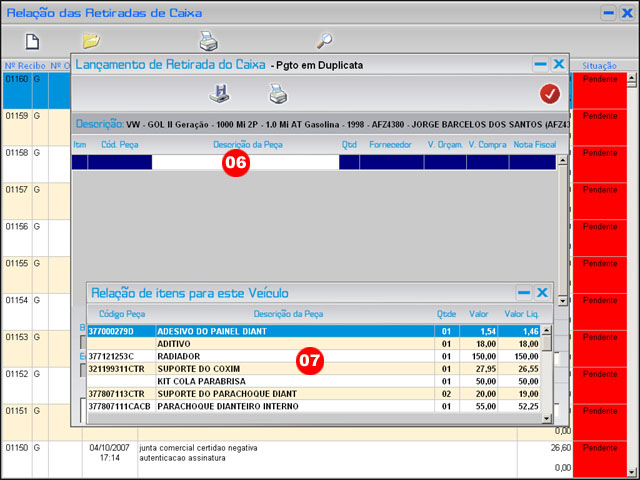This screenshot has height=480, width=640.
Task: Click the new blank document icon
Action: click(x=32, y=41)
